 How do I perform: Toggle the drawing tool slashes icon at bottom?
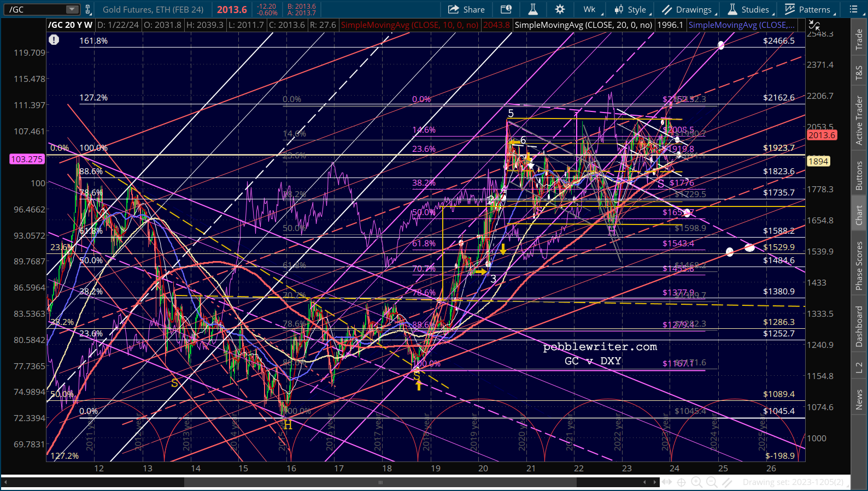(727, 482)
